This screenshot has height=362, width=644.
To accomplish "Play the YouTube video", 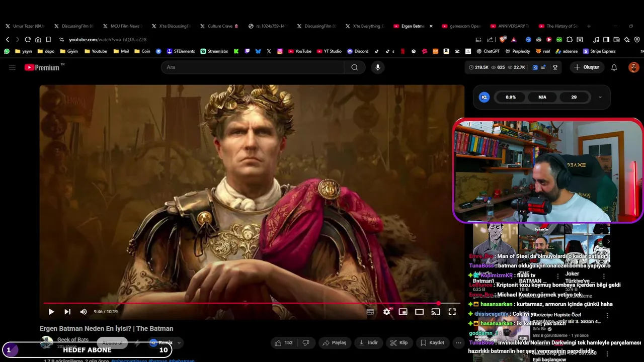I will [51, 312].
